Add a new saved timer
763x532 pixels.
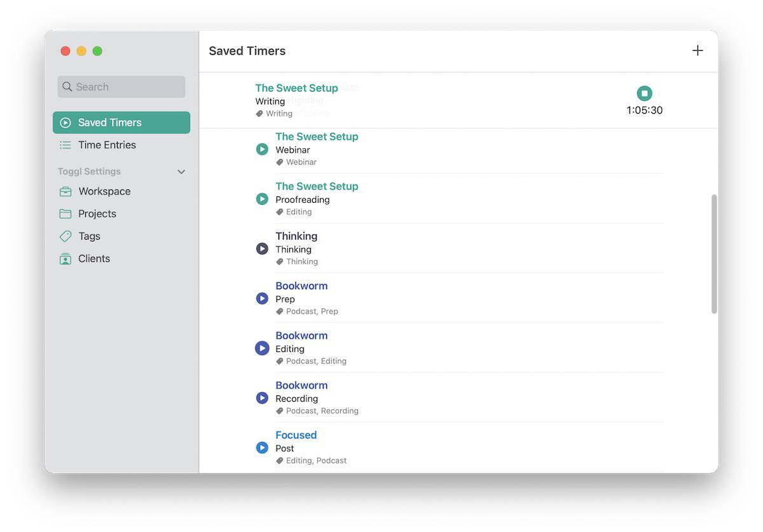pyautogui.click(x=698, y=51)
